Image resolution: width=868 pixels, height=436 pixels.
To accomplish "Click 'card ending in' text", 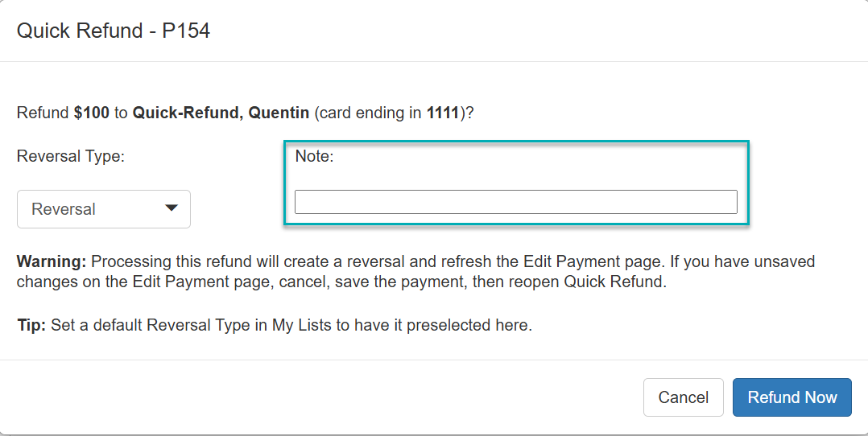I will pos(371,113).
